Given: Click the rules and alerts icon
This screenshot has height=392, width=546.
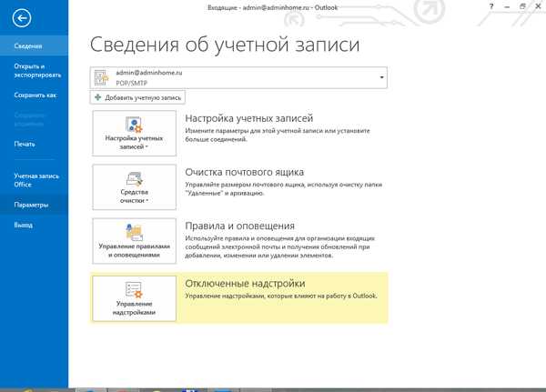Looking at the screenshot, I should coord(134,232).
